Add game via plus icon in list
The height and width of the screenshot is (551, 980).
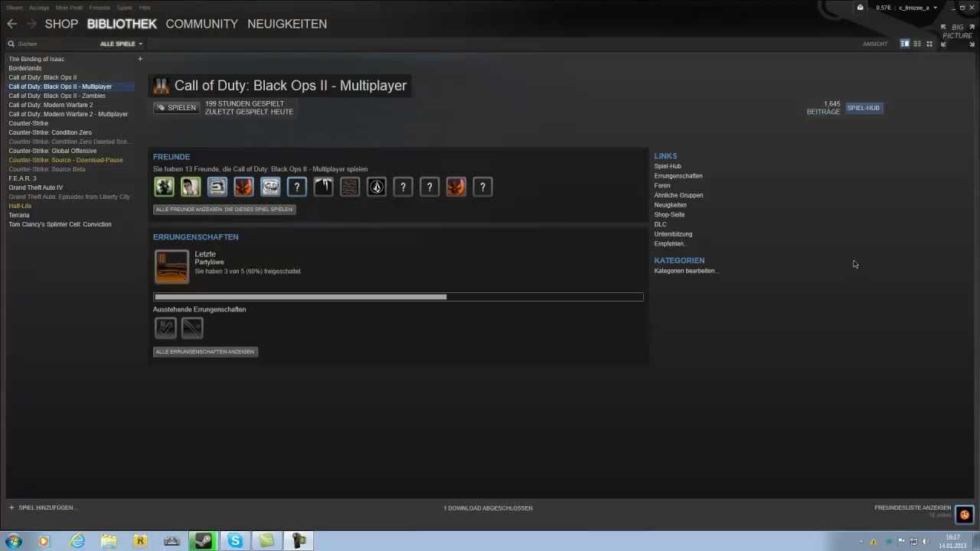140,59
